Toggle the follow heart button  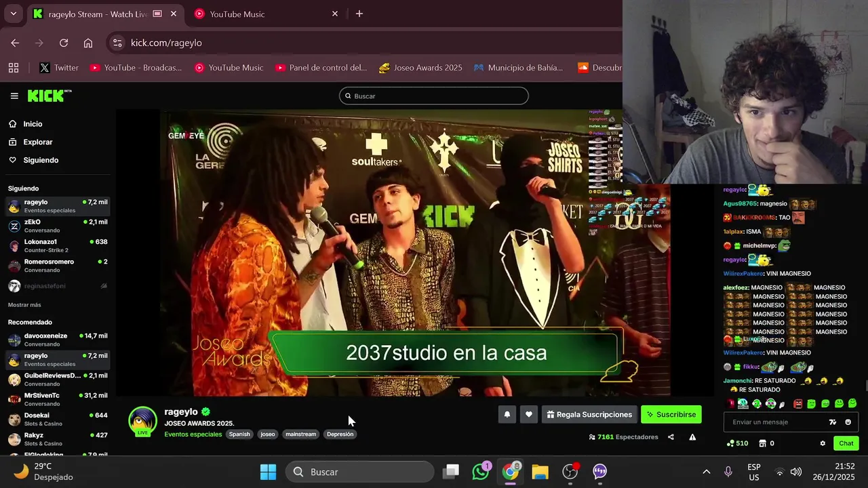point(529,415)
